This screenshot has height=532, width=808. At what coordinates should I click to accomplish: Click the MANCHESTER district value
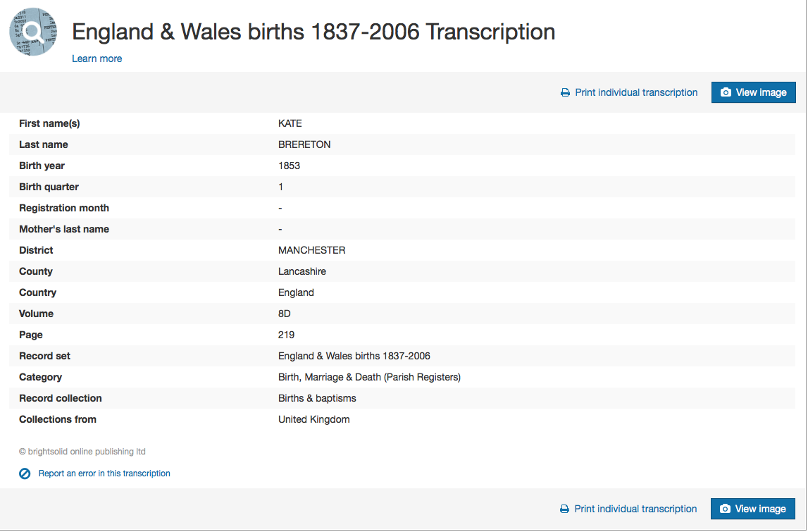(312, 251)
